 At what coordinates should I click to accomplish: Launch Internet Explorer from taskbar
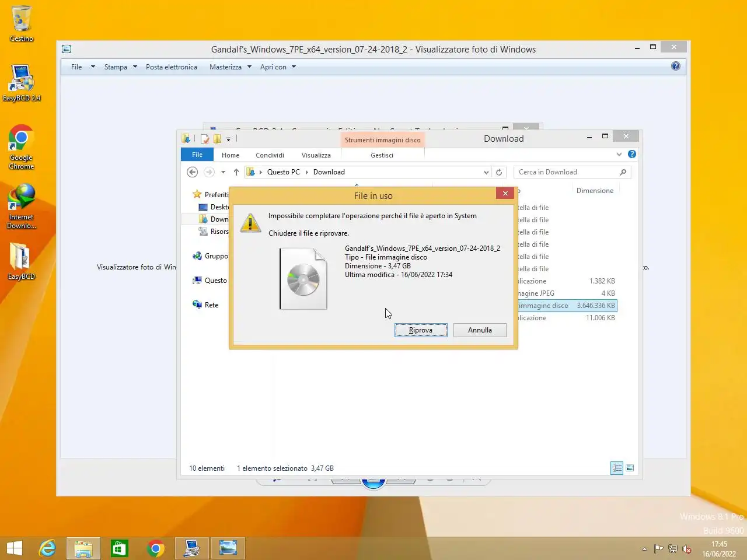click(x=47, y=548)
